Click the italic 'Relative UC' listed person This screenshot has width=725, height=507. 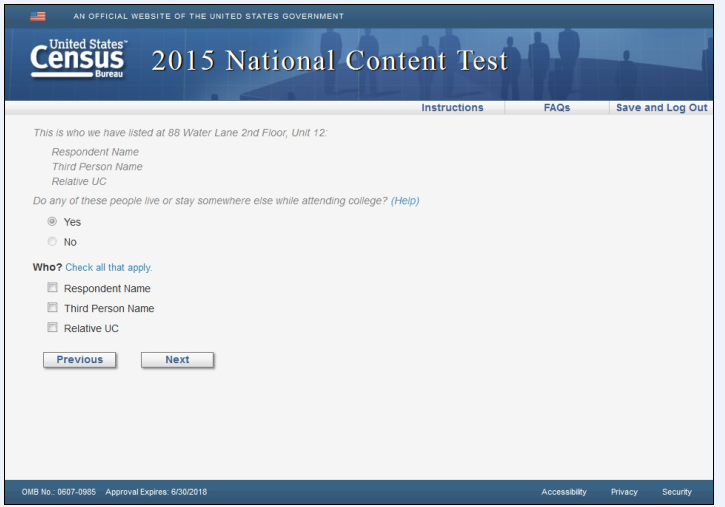tap(79, 182)
